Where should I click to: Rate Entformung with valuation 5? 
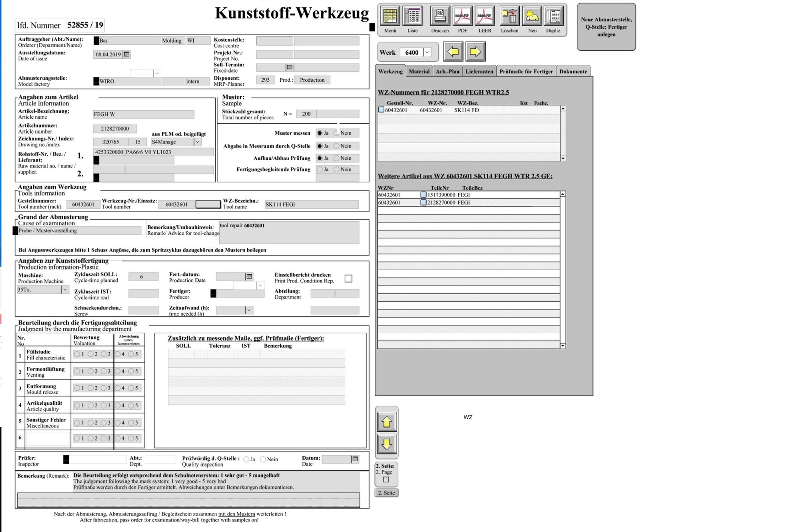point(131,388)
